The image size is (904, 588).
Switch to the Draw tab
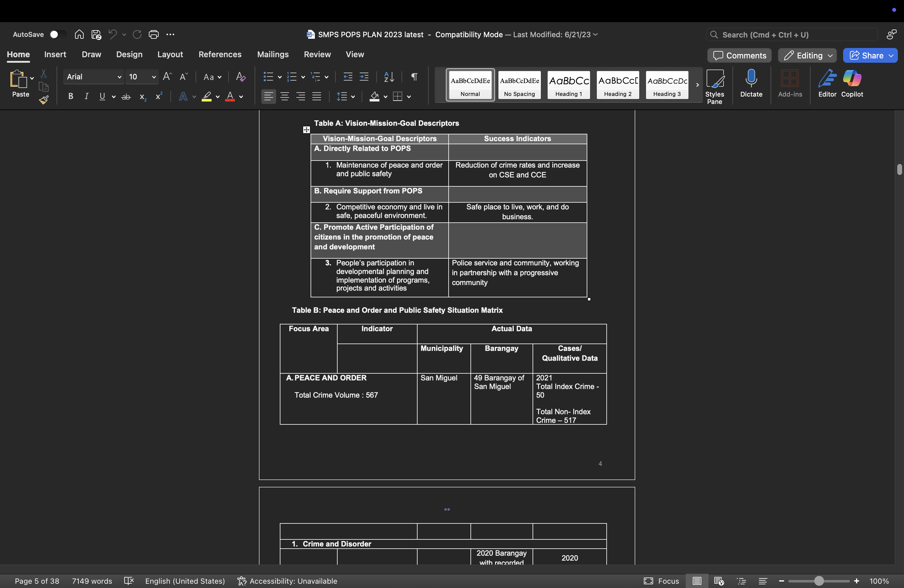92,54
